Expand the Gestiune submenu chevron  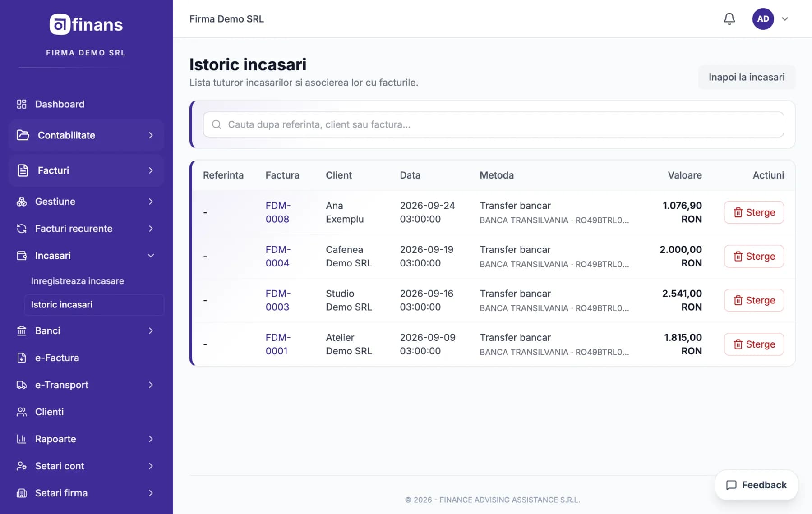coord(151,202)
